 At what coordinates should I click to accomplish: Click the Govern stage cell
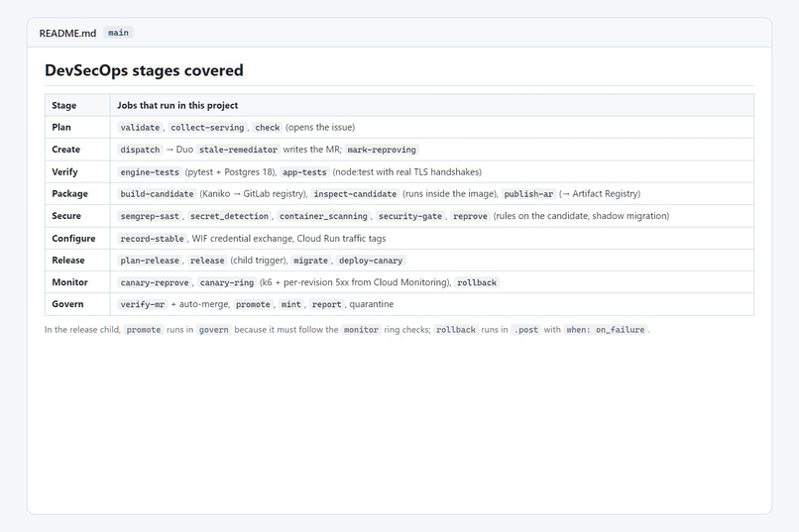click(77, 304)
